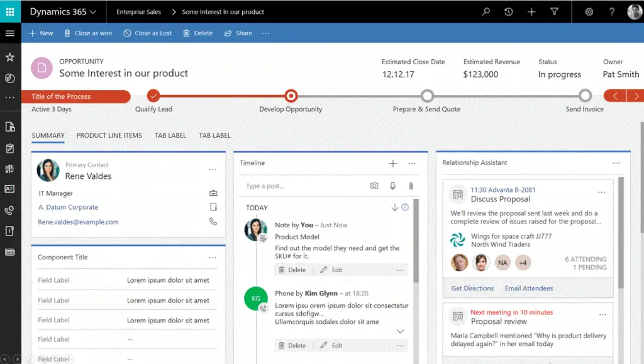Select the Develop Opportunity stage marker

coord(291,98)
